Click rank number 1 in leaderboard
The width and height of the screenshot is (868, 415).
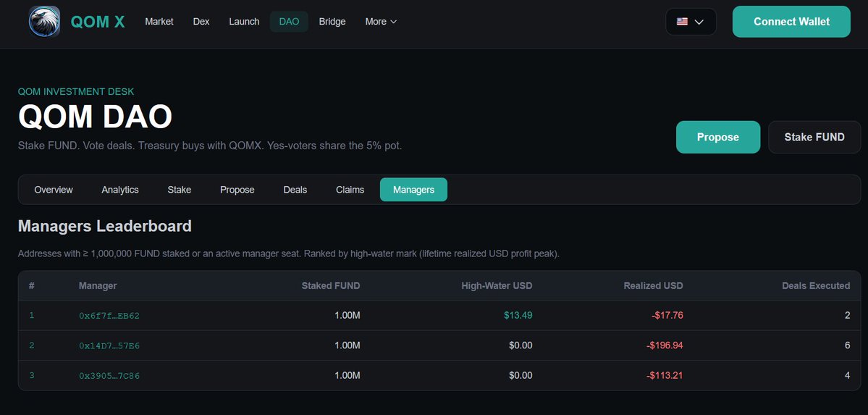[x=32, y=315]
